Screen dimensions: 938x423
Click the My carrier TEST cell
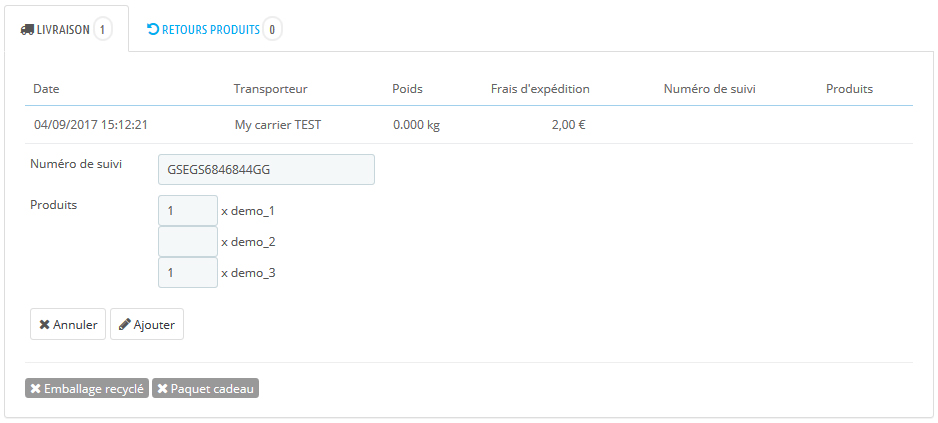pos(278,126)
